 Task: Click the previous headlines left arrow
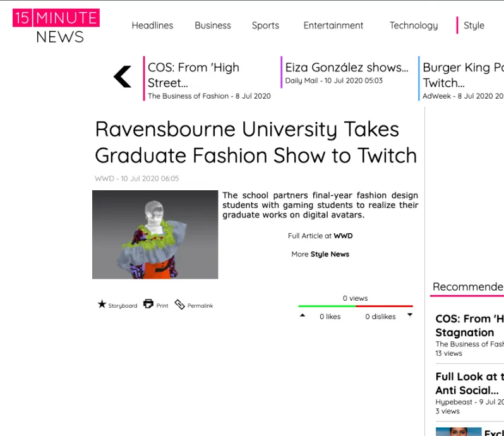coord(123,76)
